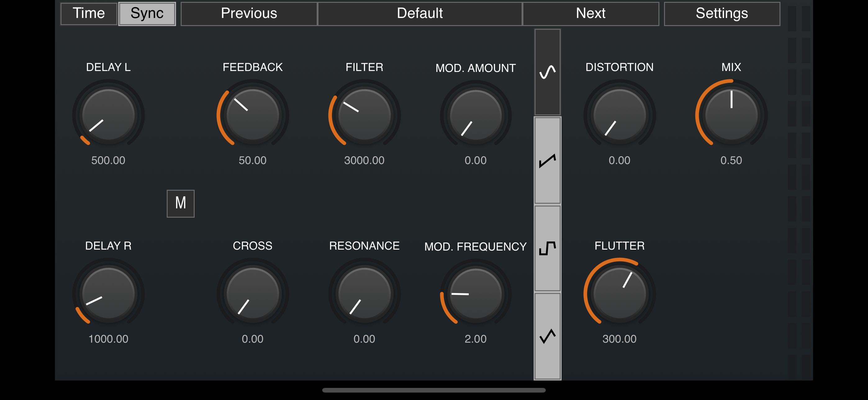Click the Filter value 3000.00
Image resolution: width=868 pixels, height=400 pixels.
click(x=364, y=160)
